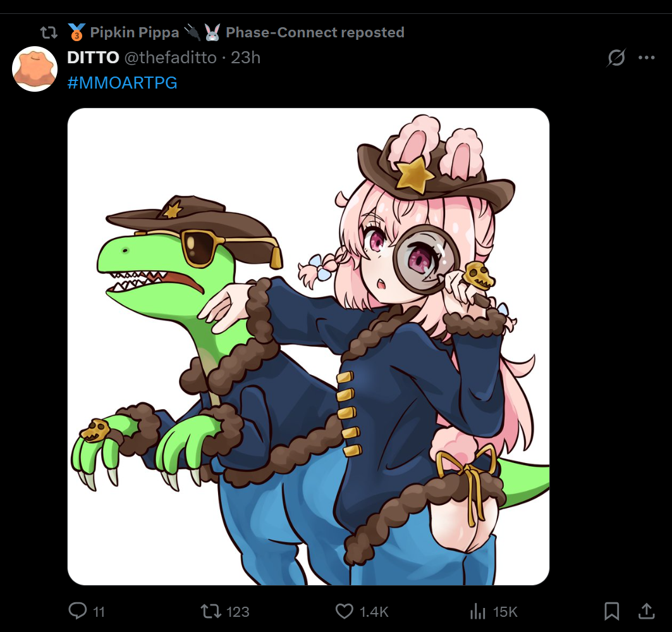The height and width of the screenshot is (632, 672).
Task: Open the three-dot more options menu
Action: pyautogui.click(x=646, y=58)
